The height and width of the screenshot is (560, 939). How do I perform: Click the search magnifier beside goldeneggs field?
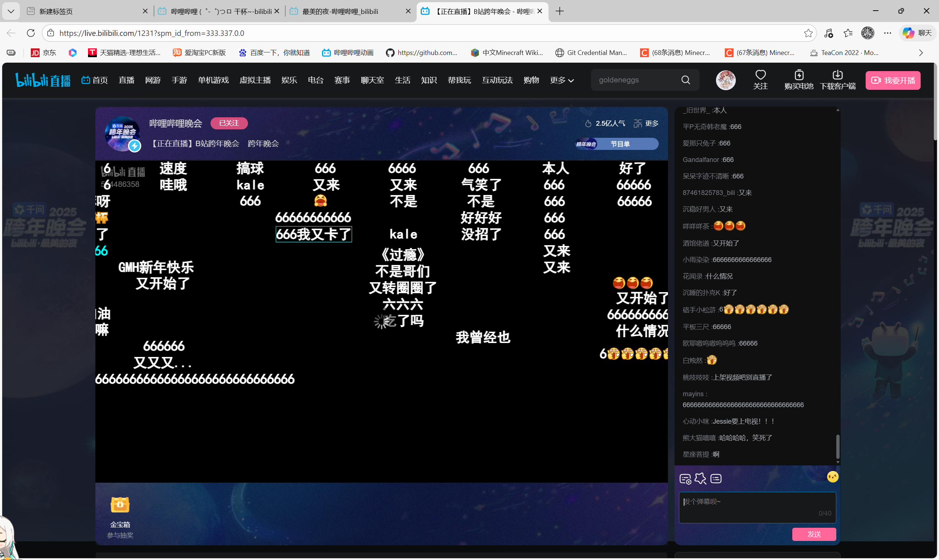pos(686,80)
